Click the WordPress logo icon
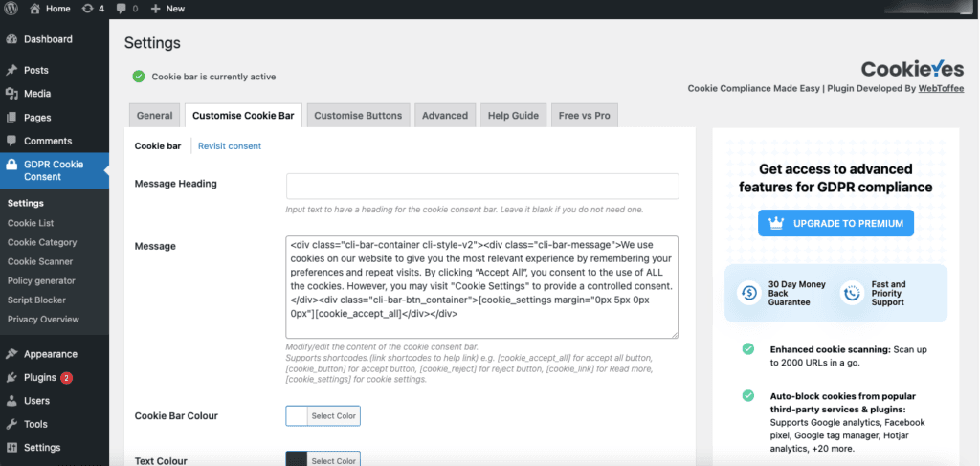The height and width of the screenshot is (466, 980). [12, 8]
